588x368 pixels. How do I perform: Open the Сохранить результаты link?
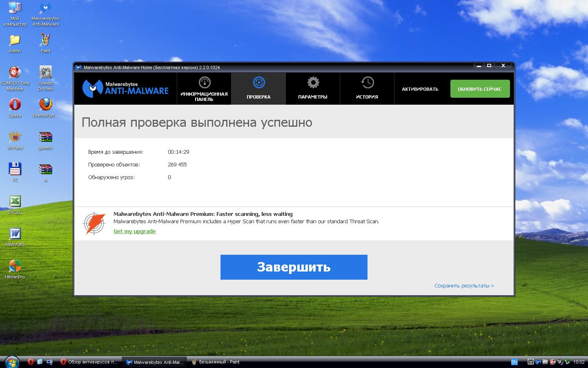click(x=464, y=286)
